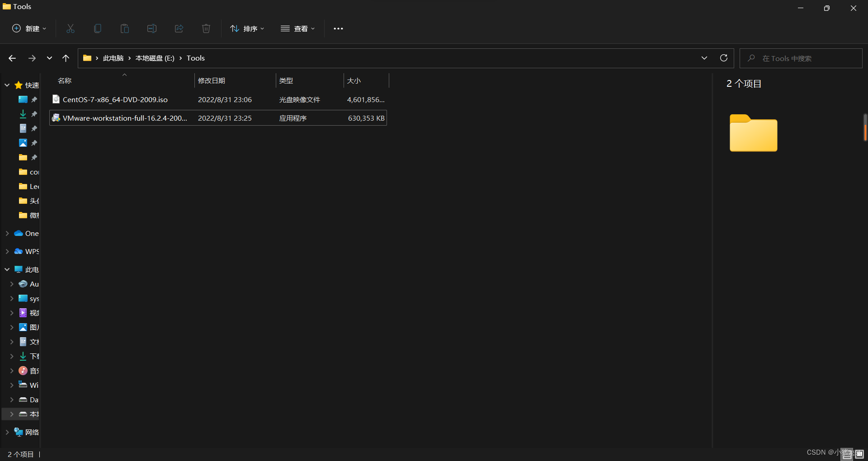Screen dimensions: 868x461
Task: Click the CentOS iso file icon
Action: [x=56, y=99]
